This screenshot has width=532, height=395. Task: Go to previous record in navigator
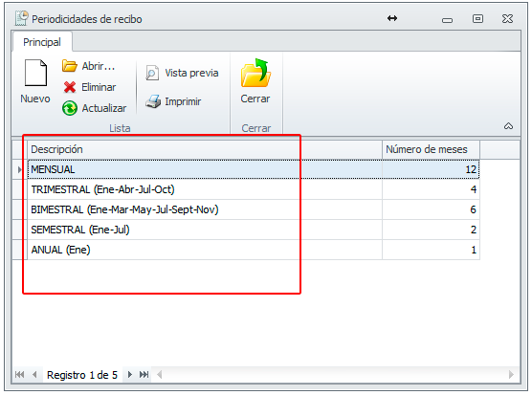click(x=34, y=375)
